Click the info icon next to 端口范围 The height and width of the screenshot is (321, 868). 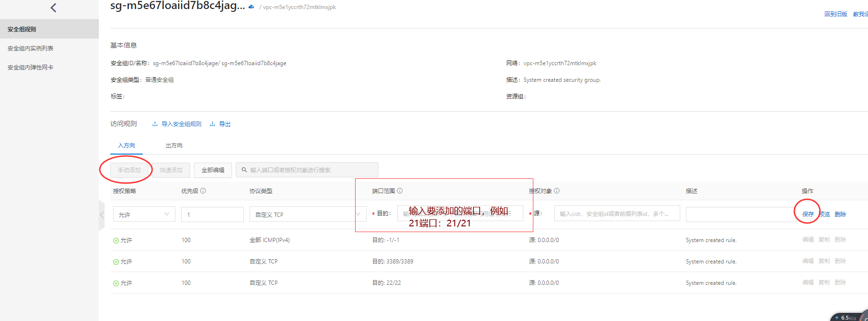click(400, 191)
